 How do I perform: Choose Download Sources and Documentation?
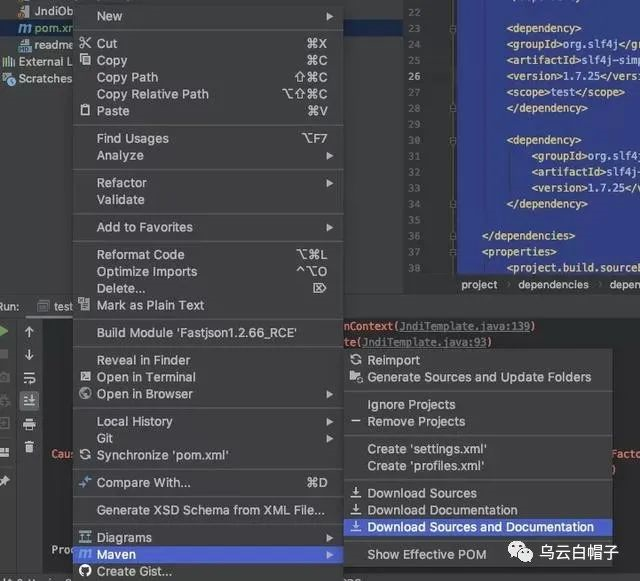(x=478, y=527)
